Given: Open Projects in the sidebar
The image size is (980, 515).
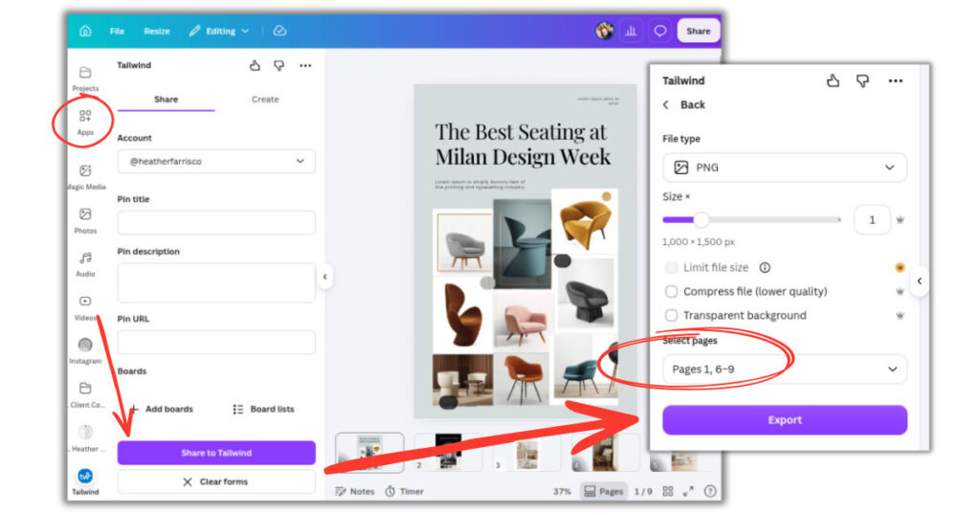Looking at the screenshot, I should (x=85, y=78).
